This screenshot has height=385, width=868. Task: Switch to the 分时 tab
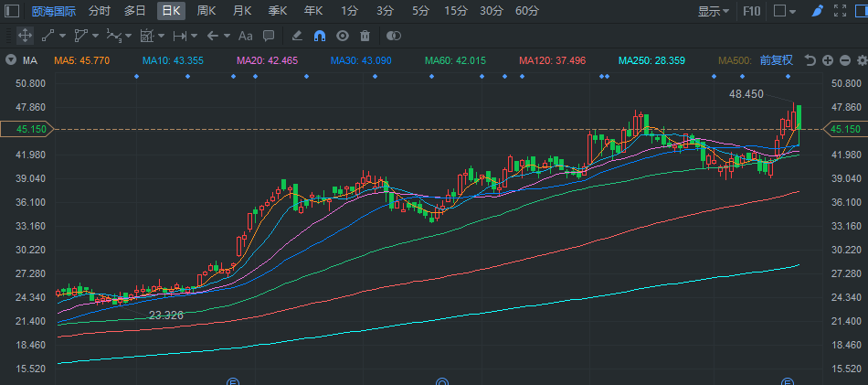click(99, 11)
